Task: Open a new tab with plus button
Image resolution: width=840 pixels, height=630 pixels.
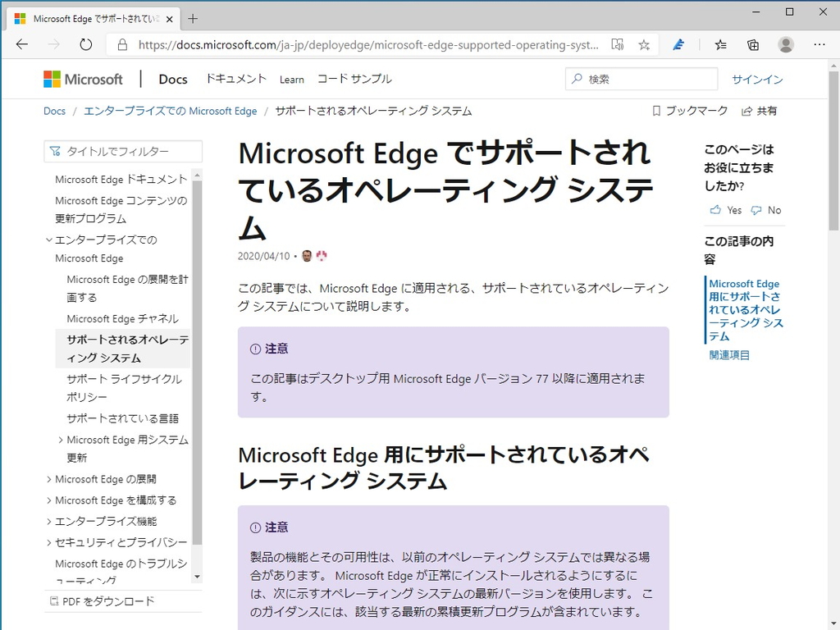Action: coord(193,20)
